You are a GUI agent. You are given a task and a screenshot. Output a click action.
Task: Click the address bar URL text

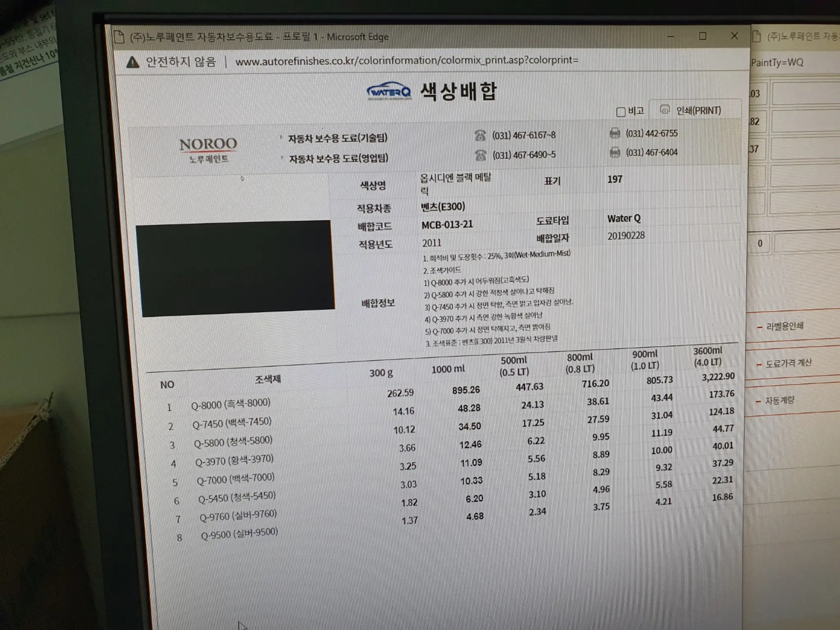tap(406, 61)
